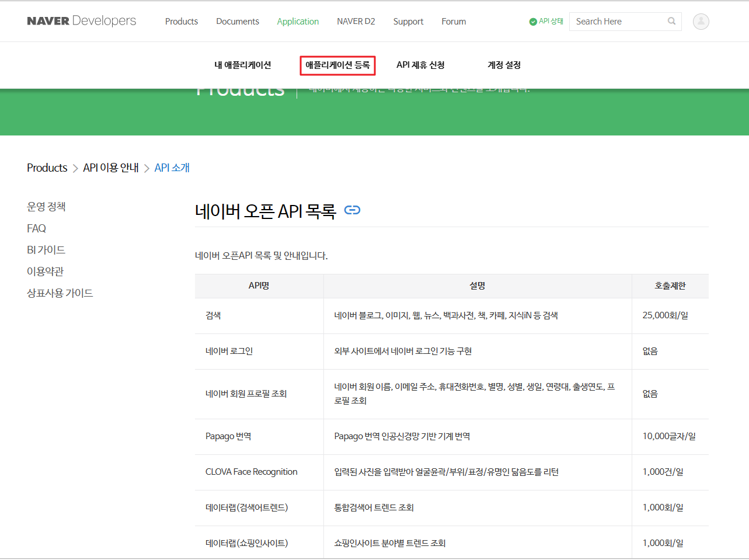Click the 네이버 오픈 API 목록 heading
Screen dimensions: 749x560
(x=266, y=211)
